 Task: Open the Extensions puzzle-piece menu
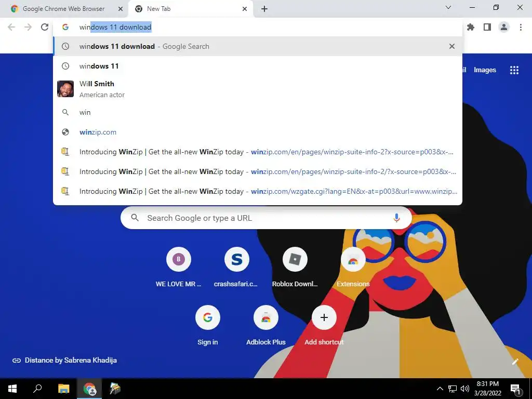(471, 27)
